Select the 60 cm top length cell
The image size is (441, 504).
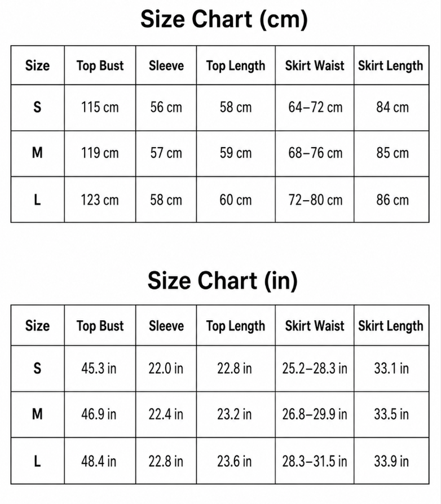pyautogui.click(x=236, y=200)
